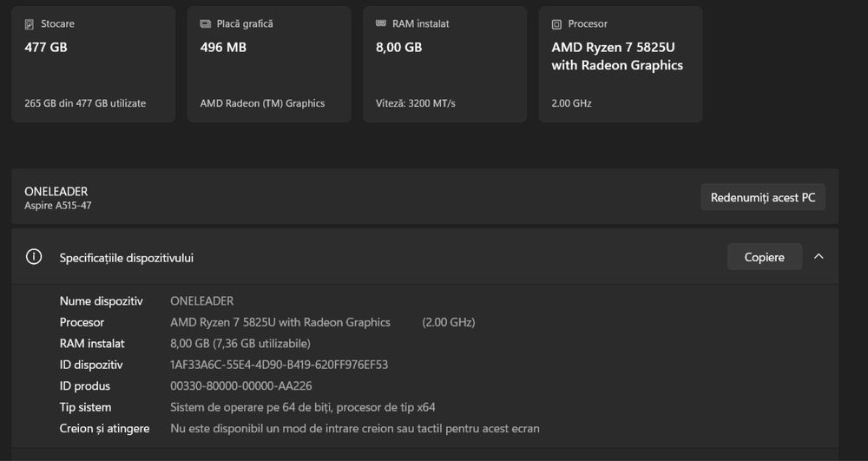Collapse the device specifications section with the chevron
868x461 pixels.
819,257
